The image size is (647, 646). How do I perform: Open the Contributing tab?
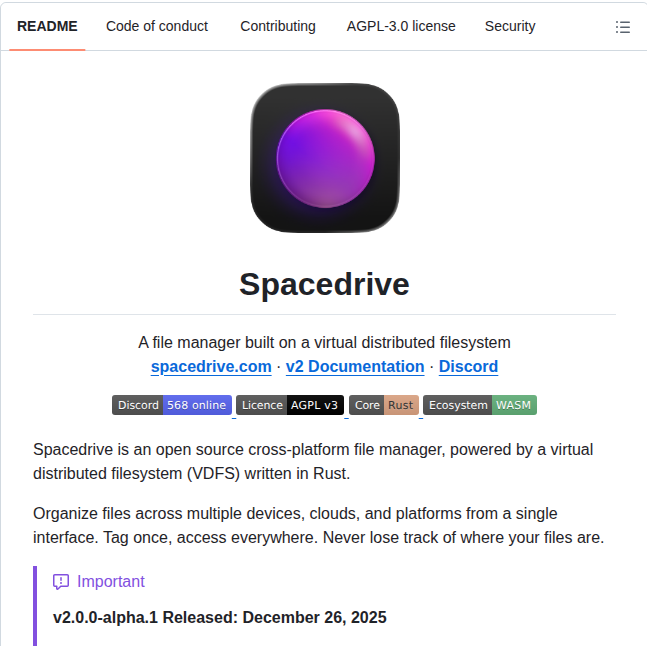pos(278,26)
